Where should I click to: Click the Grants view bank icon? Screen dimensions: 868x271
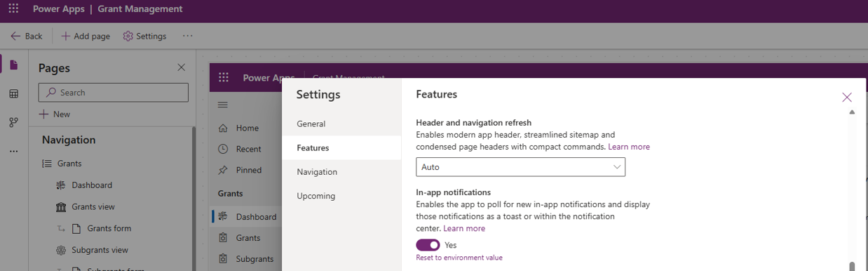tap(61, 207)
